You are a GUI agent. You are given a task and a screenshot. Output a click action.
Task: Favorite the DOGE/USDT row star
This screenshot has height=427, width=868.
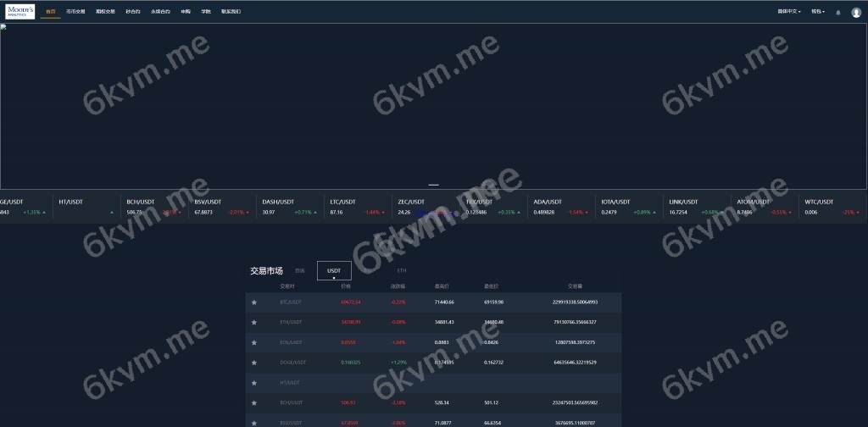click(x=254, y=363)
